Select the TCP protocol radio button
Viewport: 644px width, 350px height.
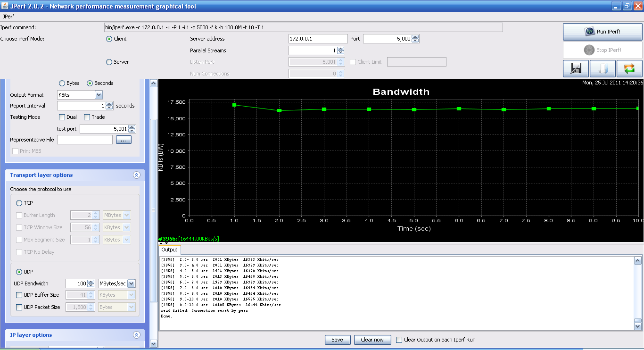click(x=19, y=203)
